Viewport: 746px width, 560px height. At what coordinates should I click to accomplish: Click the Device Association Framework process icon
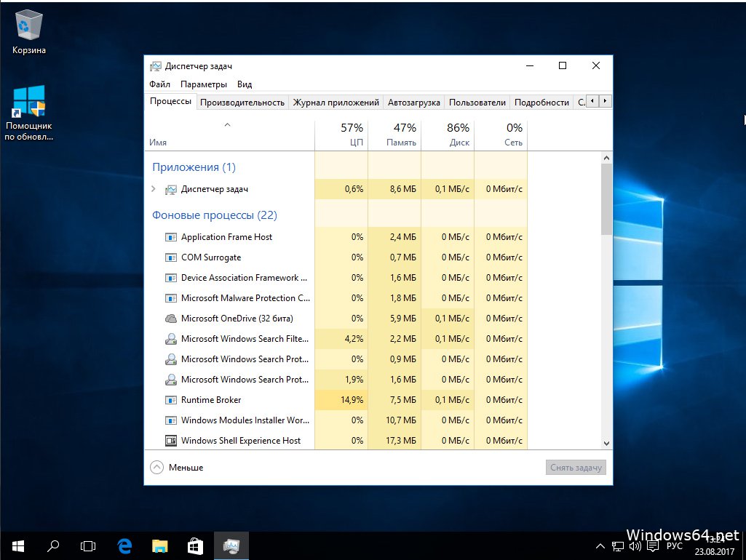[x=171, y=278]
